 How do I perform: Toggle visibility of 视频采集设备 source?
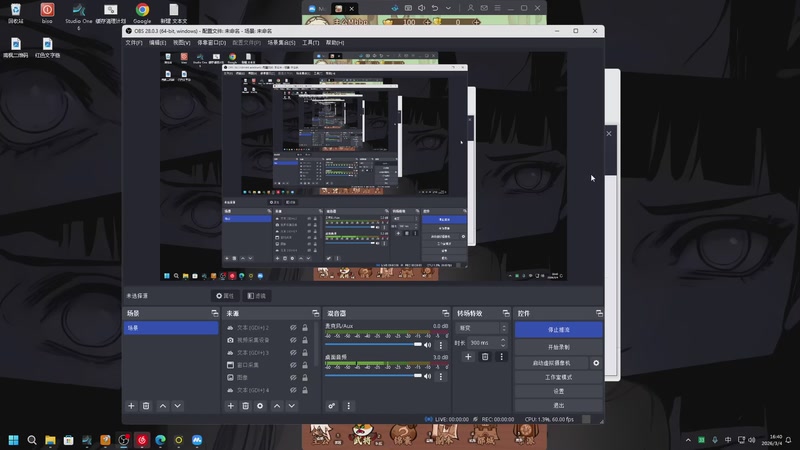(293, 340)
